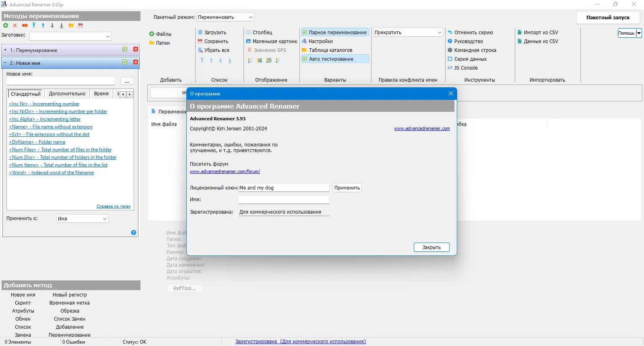This screenshot has height=346, width=644.
Task: Toggle the Перенумерование method checkbox
Action: pos(125,49)
